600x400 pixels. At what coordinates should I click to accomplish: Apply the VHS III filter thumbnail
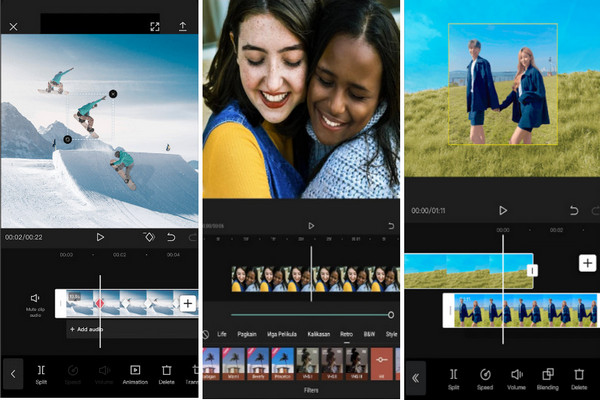point(357,364)
